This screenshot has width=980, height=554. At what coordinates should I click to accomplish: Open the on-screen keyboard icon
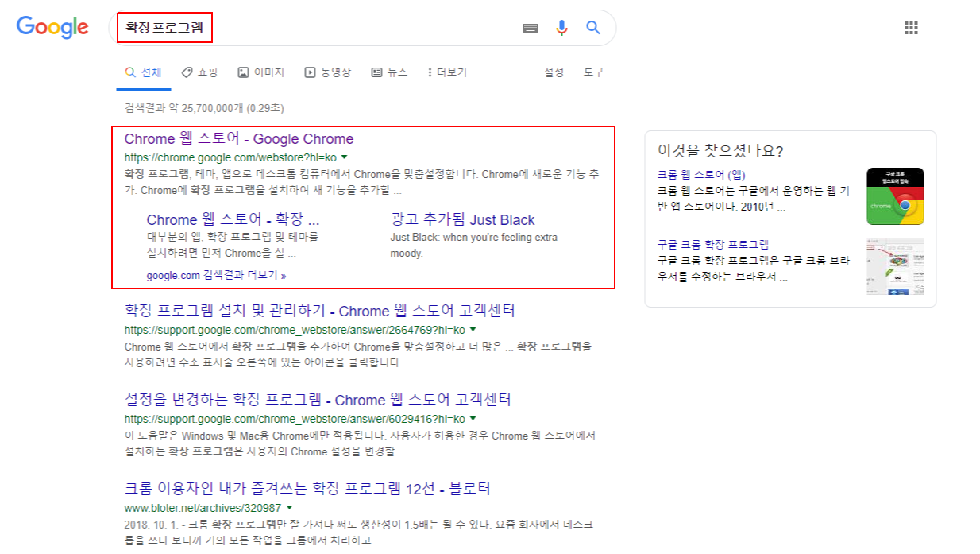click(531, 28)
